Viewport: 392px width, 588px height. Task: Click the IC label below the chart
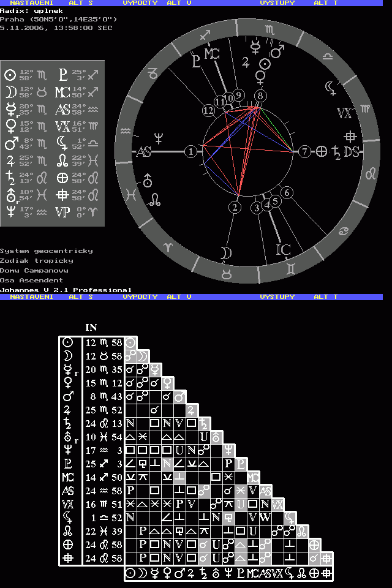click(283, 249)
